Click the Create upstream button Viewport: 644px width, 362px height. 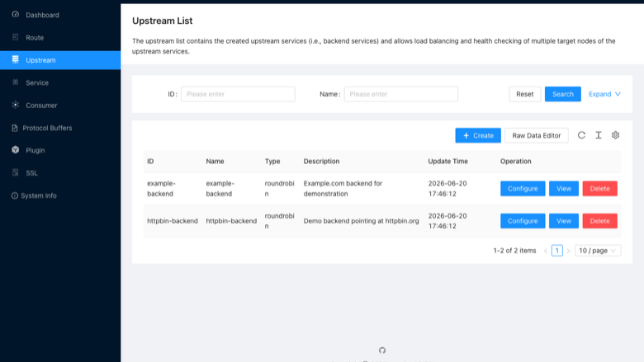(478, 136)
